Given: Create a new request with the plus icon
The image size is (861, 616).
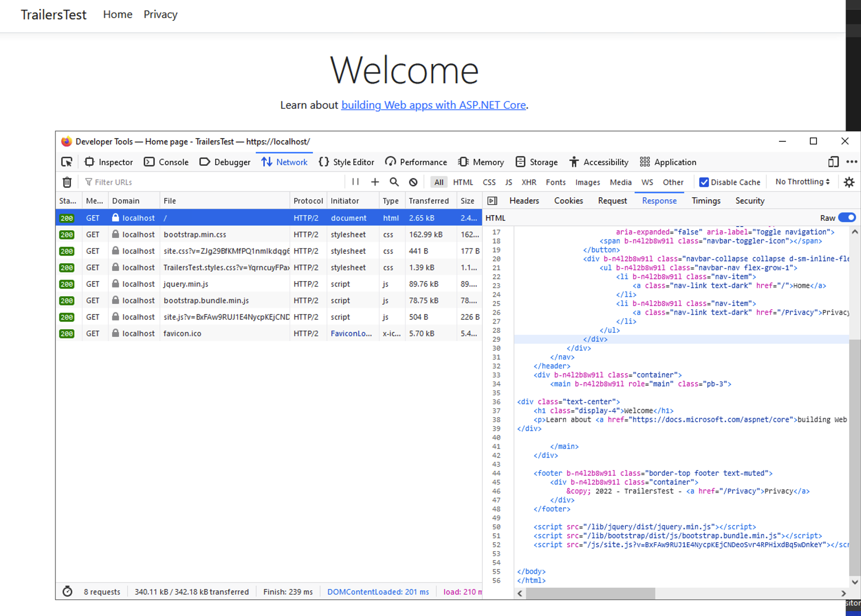Looking at the screenshot, I should coord(375,182).
